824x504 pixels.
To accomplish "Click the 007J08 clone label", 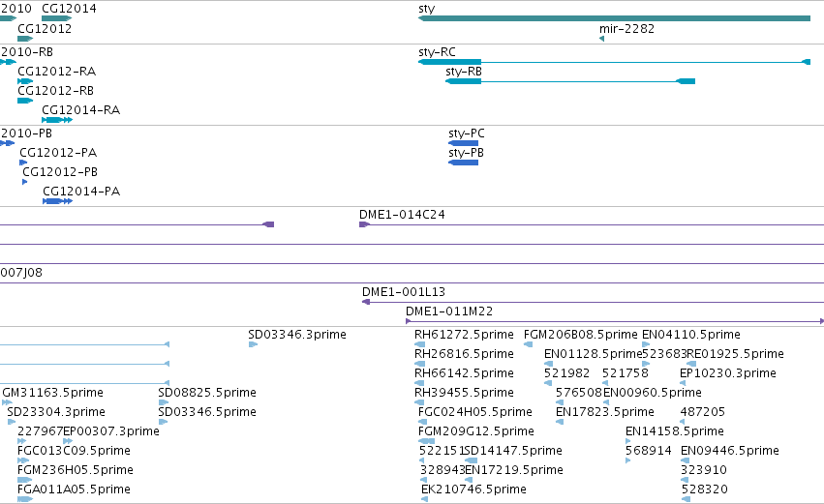I will pos(21,273).
